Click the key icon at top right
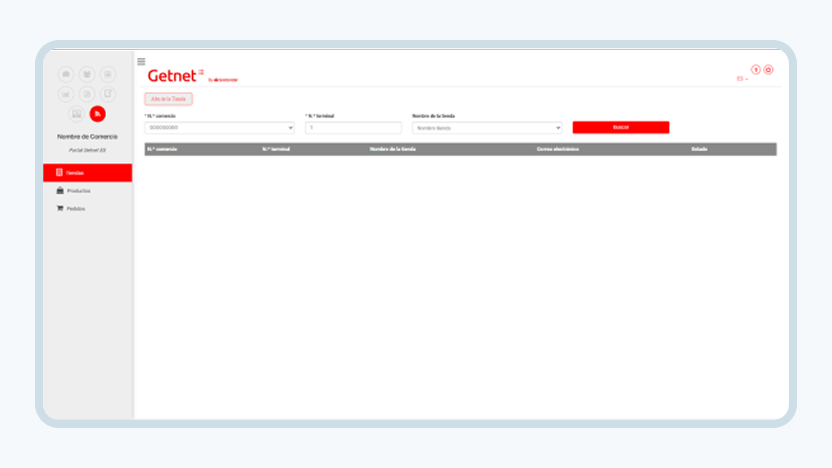 click(756, 70)
